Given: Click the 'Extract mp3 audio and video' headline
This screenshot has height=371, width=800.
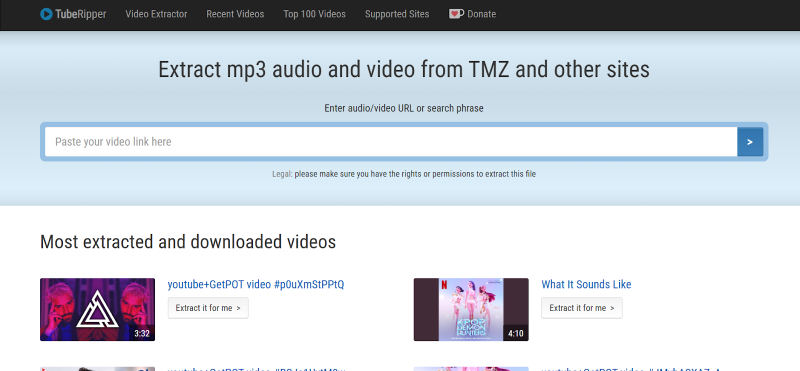Looking at the screenshot, I should point(404,69).
